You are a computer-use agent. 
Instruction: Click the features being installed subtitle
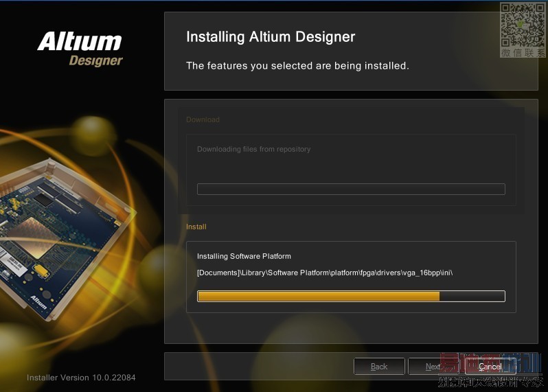(297, 66)
